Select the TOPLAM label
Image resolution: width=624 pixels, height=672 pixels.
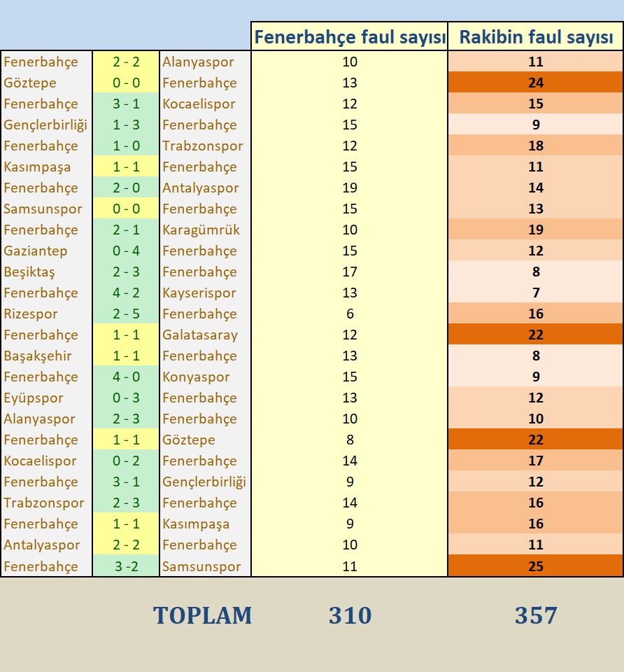tap(202, 615)
